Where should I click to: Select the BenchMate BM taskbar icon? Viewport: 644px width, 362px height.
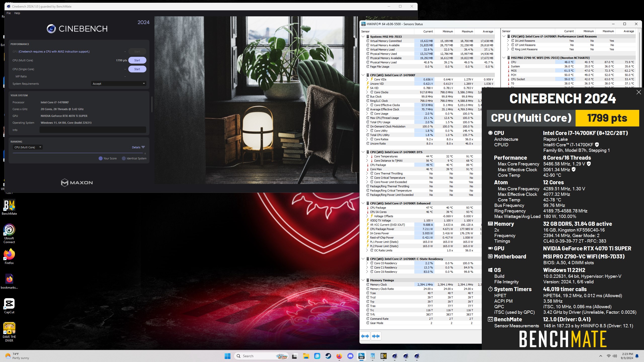383,356
